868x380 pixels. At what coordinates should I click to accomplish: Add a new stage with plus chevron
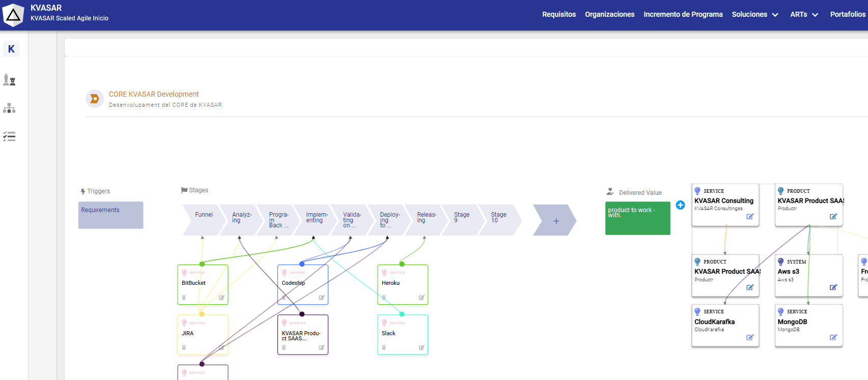(x=555, y=220)
